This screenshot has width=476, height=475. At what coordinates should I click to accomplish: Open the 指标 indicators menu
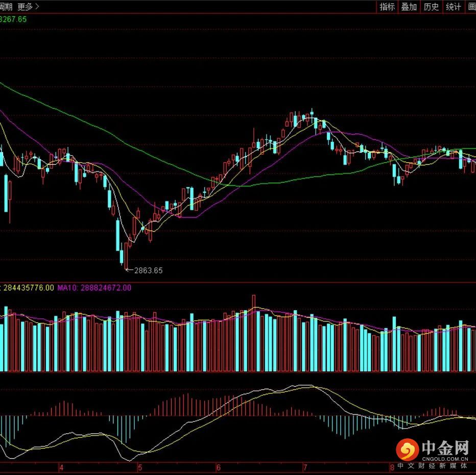point(387,7)
